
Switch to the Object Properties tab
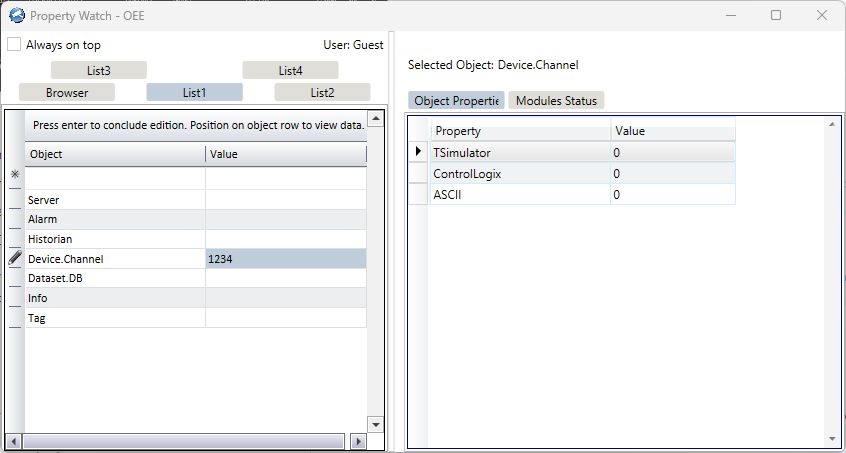click(456, 101)
